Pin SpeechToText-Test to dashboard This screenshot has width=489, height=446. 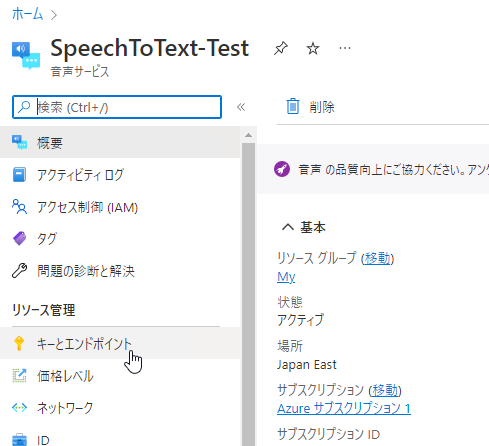coord(281,48)
